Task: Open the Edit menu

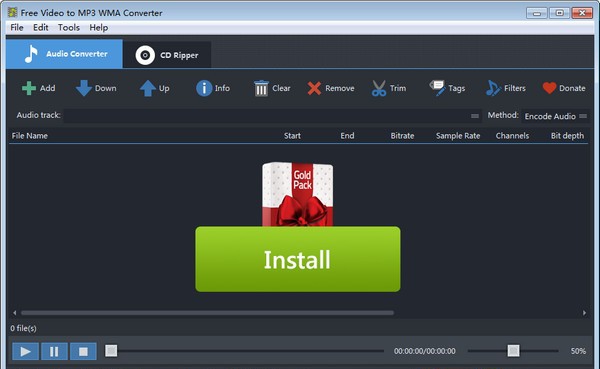Action: [41, 28]
